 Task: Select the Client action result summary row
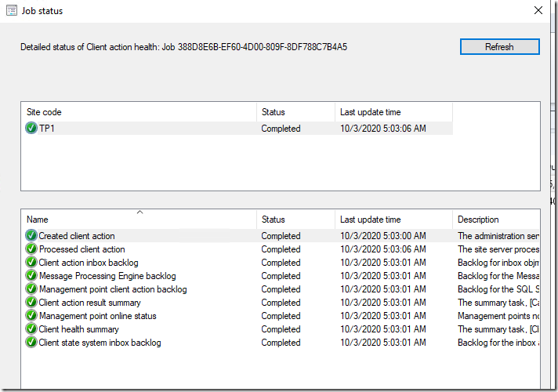click(x=90, y=303)
